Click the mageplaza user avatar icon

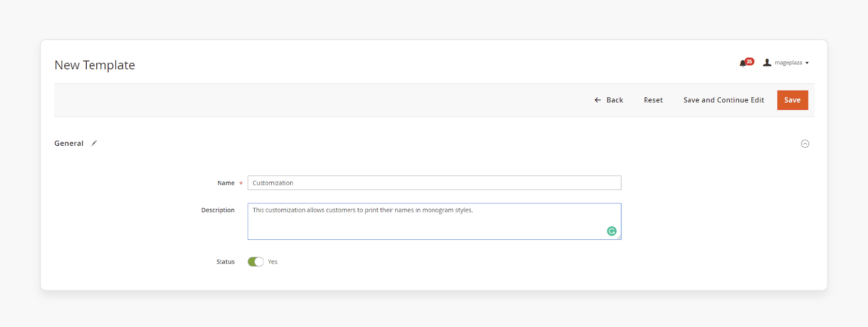[x=767, y=62]
